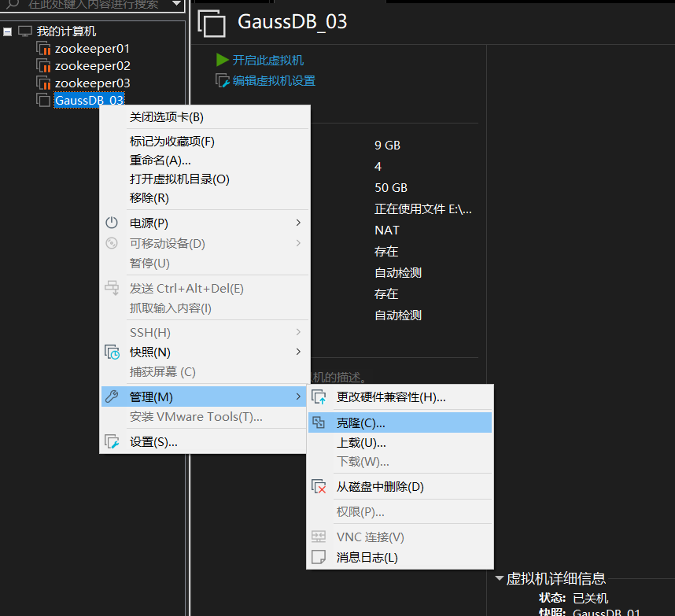Click the power icon beside 电源(P)
The height and width of the screenshot is (616, 675).
click(x=112, y=223)
